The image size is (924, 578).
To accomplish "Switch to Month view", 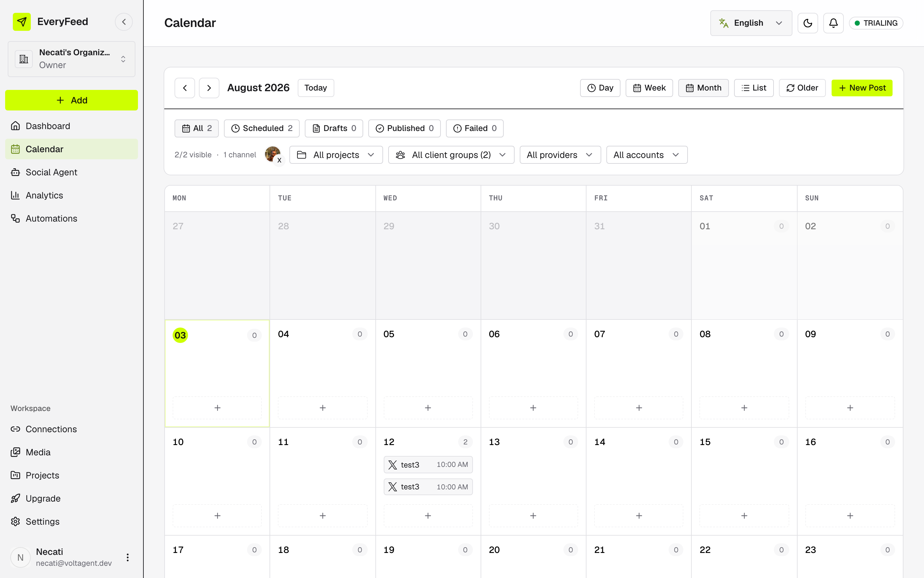I will pos(703,88).
